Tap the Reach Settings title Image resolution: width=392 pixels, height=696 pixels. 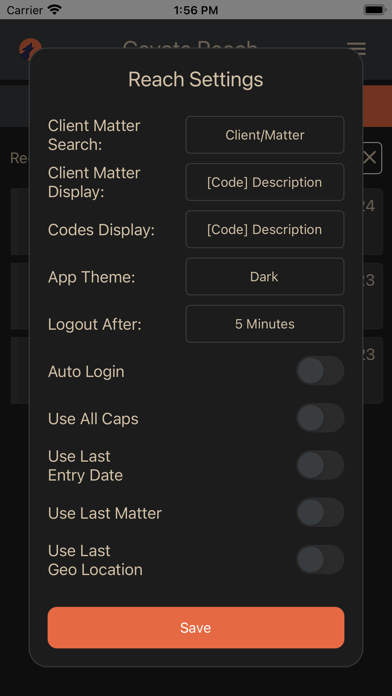pyautogui.click(x=196, y=79)
